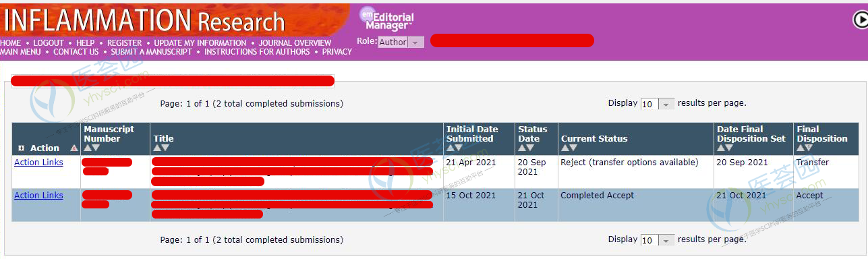The height and width of the screenshot is (259, 868).
Task: Open Action Links for rejected submission
Action: coord(38,163)
